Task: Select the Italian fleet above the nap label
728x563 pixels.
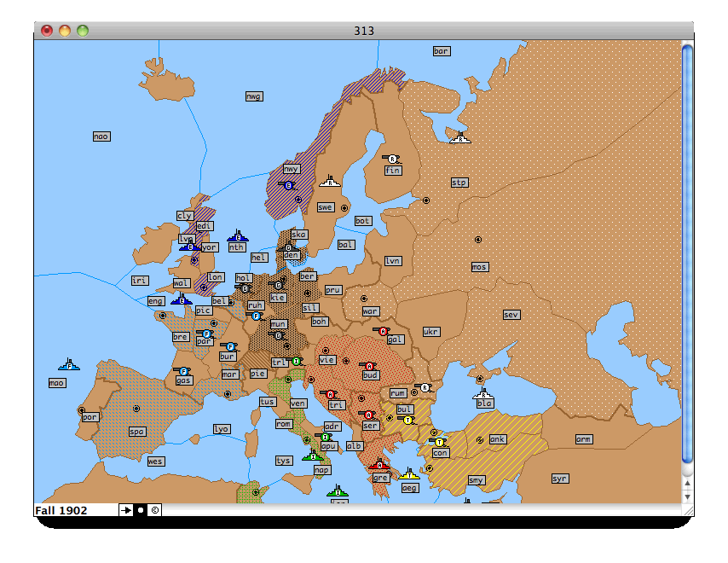Action: [313, 456]
